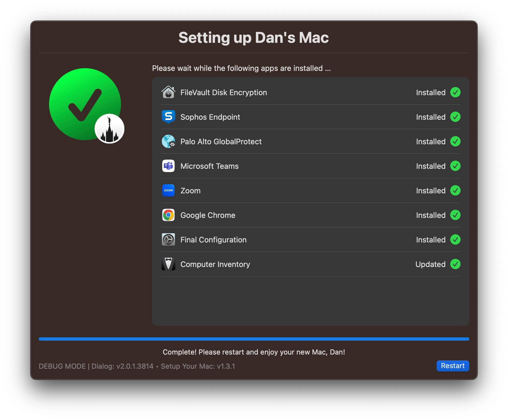
Task: Click Installed status for Final Configuration
Action: click(431, 240)
